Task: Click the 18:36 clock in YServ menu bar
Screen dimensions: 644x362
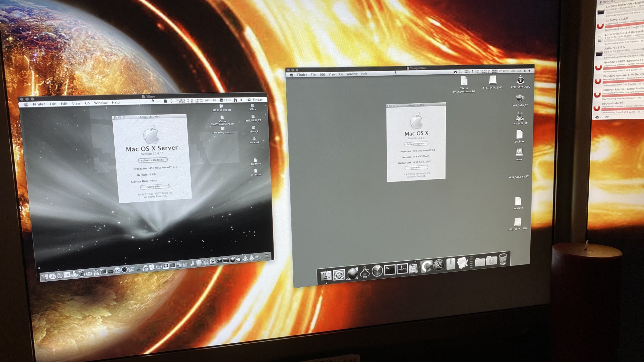Action: tap(228, 100)
